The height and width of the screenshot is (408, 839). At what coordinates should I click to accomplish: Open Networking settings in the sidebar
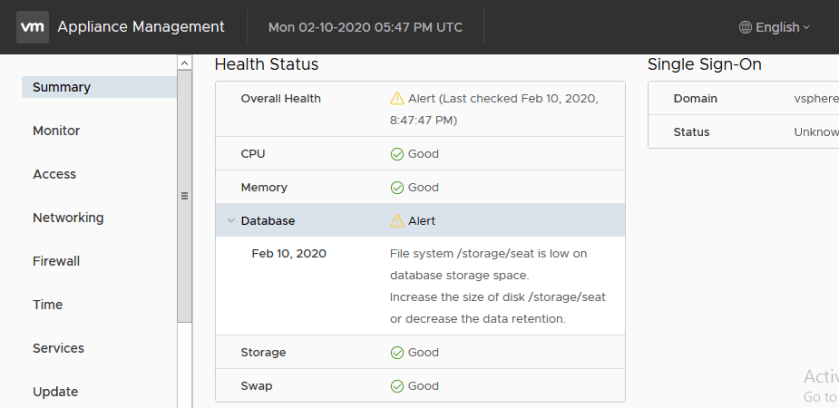point(68,218)
